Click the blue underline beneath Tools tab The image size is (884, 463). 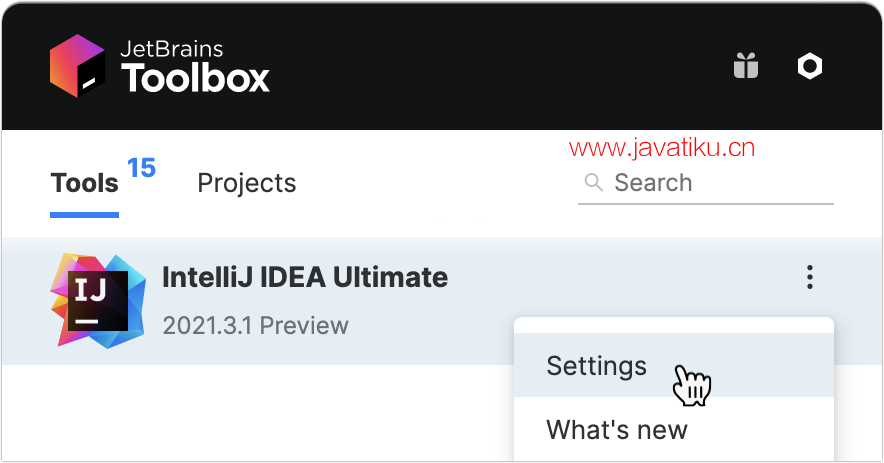tap(85, 215)
